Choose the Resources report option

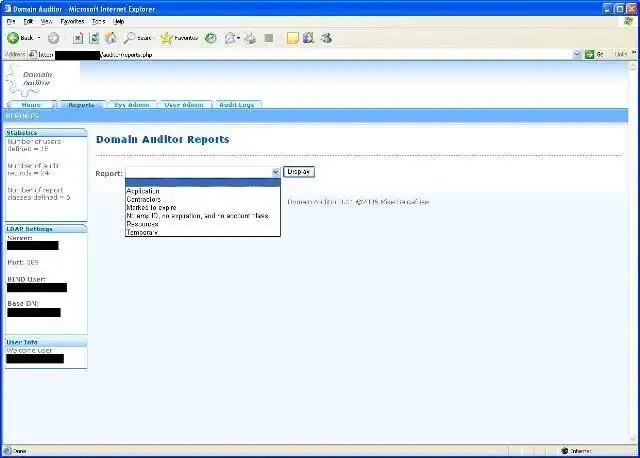coord(203,224)
